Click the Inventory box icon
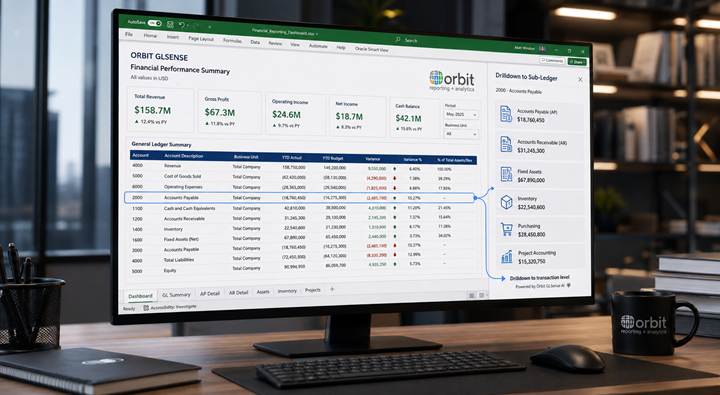Image resolution: width=720 pixels, height=395 pixels. pyautogui.click(x=506, y=202)
